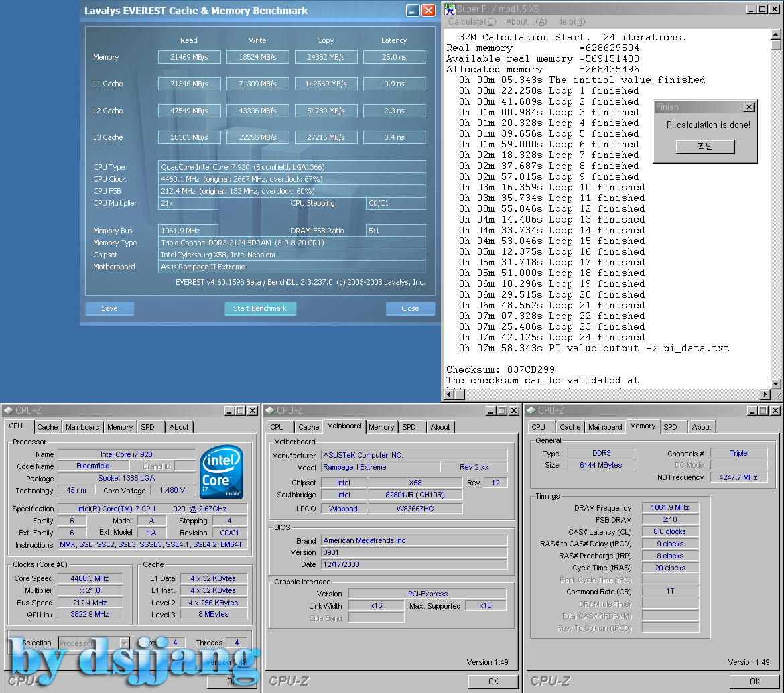Click Close button in EVEREST window
The height and width of the screenshot is (693, 784).
(410, 308)
